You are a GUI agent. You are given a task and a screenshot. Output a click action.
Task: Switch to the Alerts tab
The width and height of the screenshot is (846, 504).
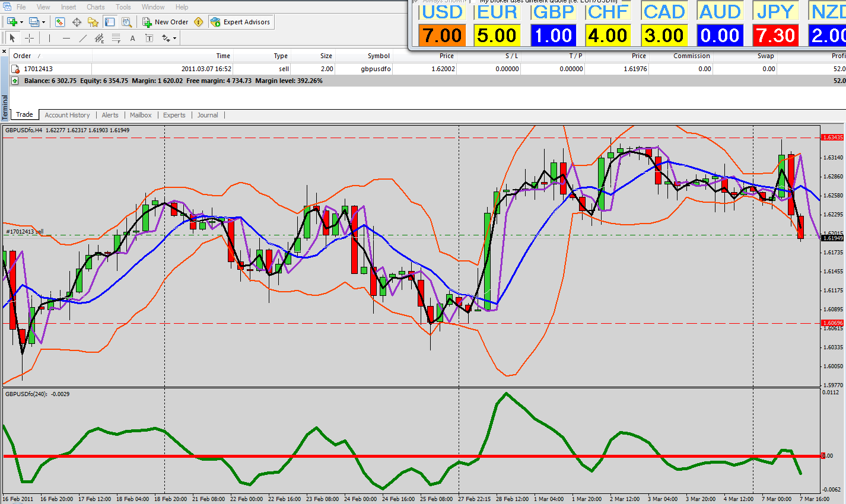(x=110, y=115)
